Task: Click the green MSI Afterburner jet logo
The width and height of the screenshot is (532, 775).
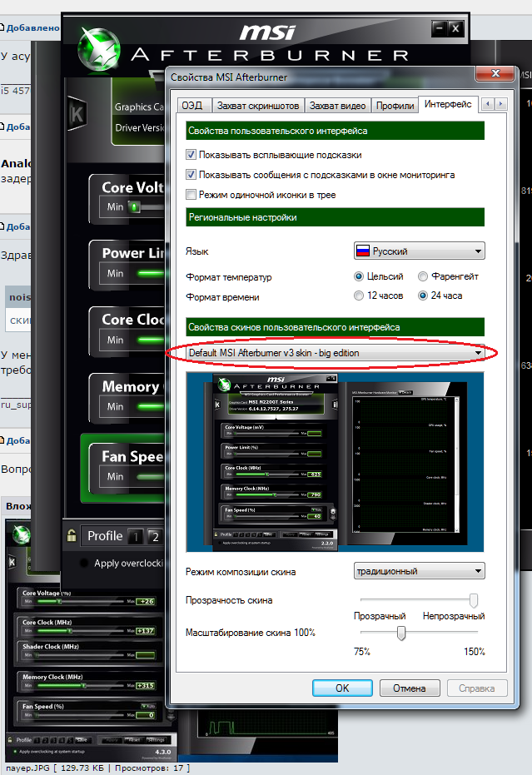Action: point(99,49)
